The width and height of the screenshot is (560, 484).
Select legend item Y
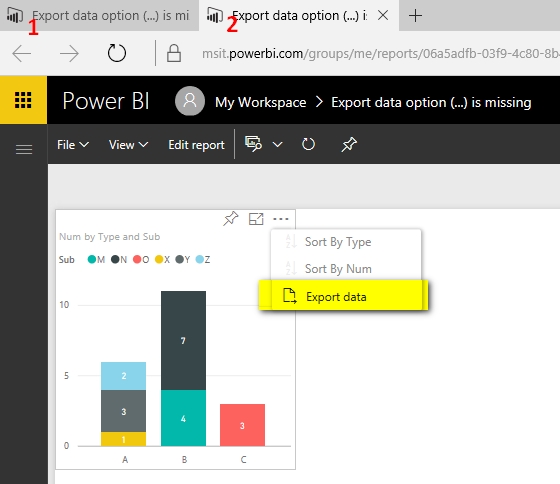pyautogui.click(x=182, y=259)
